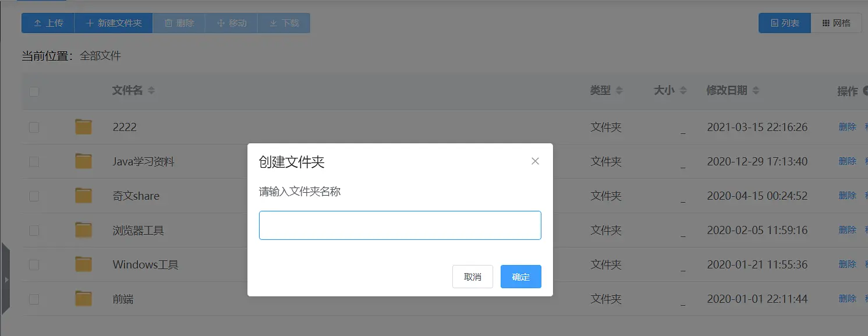Dismiss the 创建文件夹 dialog with X
Image resolution: width=868 pixels, height=336 pixels.
[x=535, y=161]
